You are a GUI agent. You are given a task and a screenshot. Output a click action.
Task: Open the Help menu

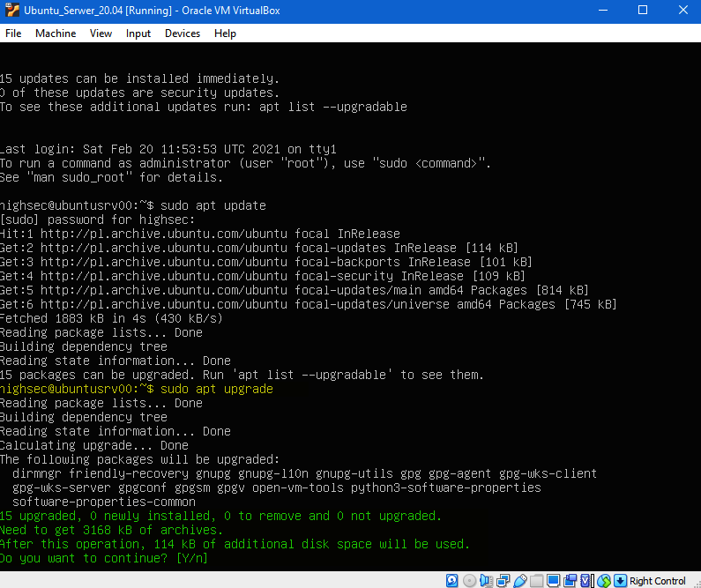pos(225,33)
